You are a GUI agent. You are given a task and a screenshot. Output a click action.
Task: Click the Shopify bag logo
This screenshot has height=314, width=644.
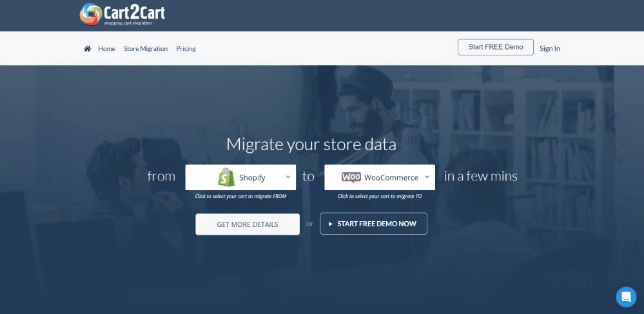click(x=226, y=177)
